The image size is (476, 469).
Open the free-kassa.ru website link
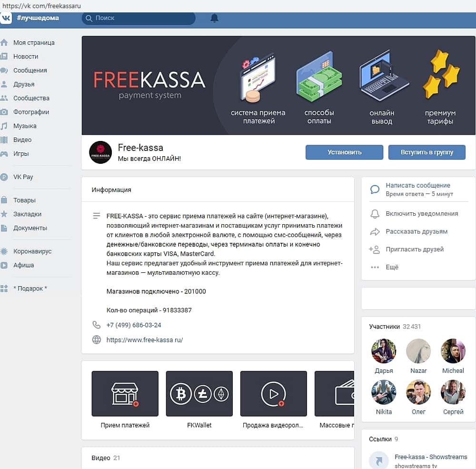(145, 340)
